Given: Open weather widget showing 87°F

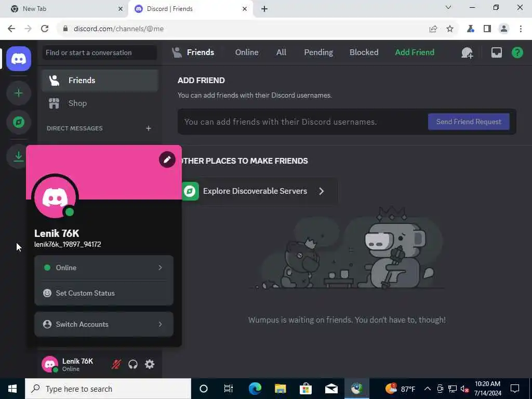Looking at the screenshot, I should (x=400, y=389).
